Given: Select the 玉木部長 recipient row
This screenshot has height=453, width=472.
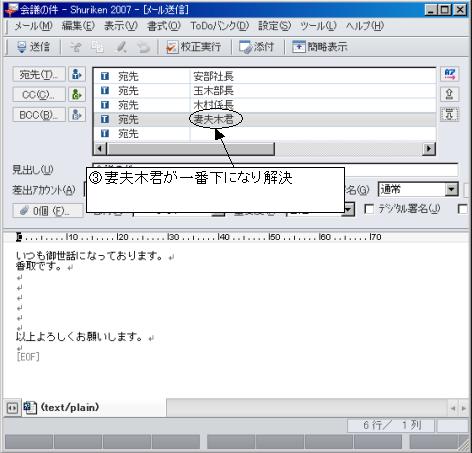Looking at the screenshot, I should tap(264, 91).
